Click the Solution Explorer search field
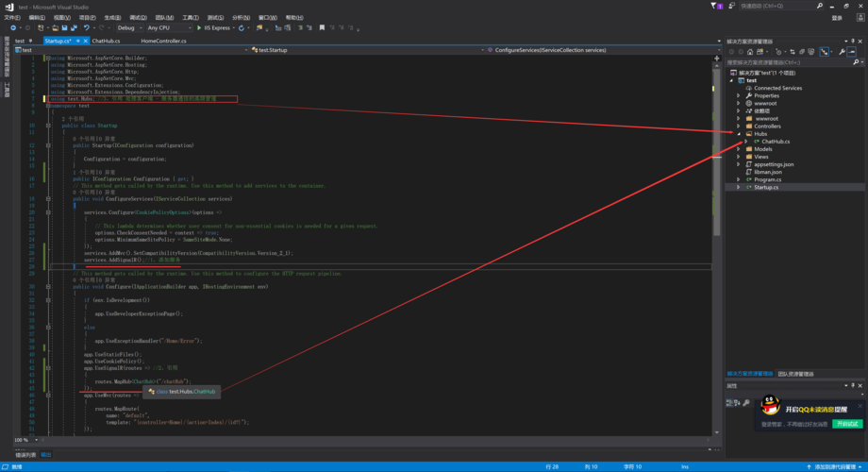This screenshot has width=868, height=472. coord(790,62)
